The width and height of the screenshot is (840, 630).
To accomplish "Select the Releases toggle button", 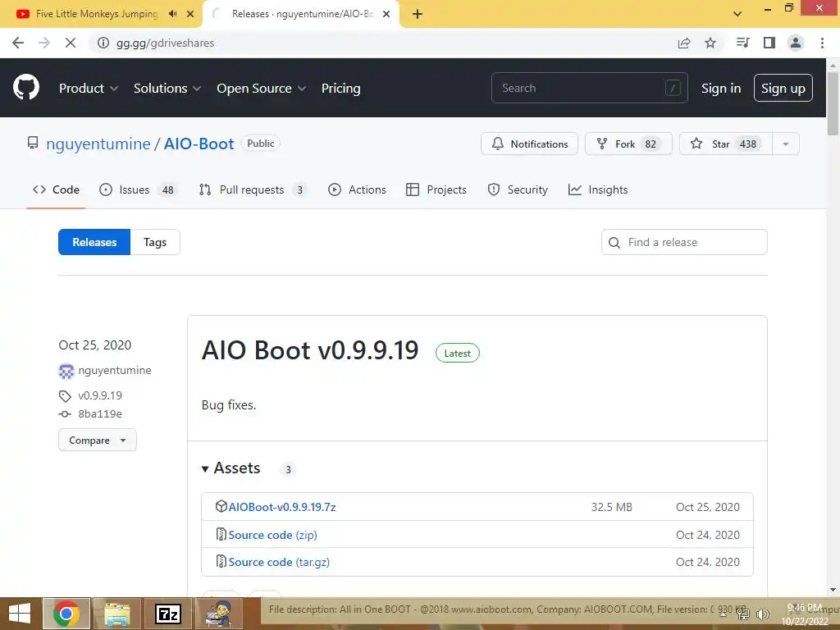I will (94, 242).
